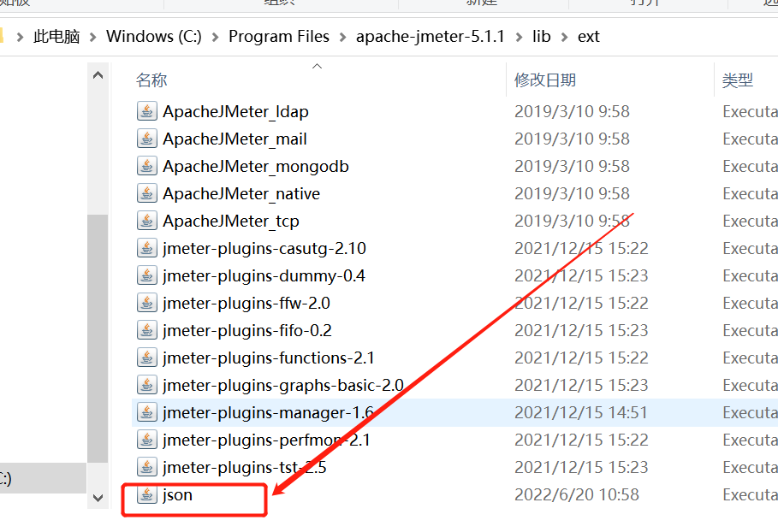This screenshot has width=778, height=532.
Task: Select the C: drive item in navigation pane
Action: pyautogui.click(x=43, y=478)
